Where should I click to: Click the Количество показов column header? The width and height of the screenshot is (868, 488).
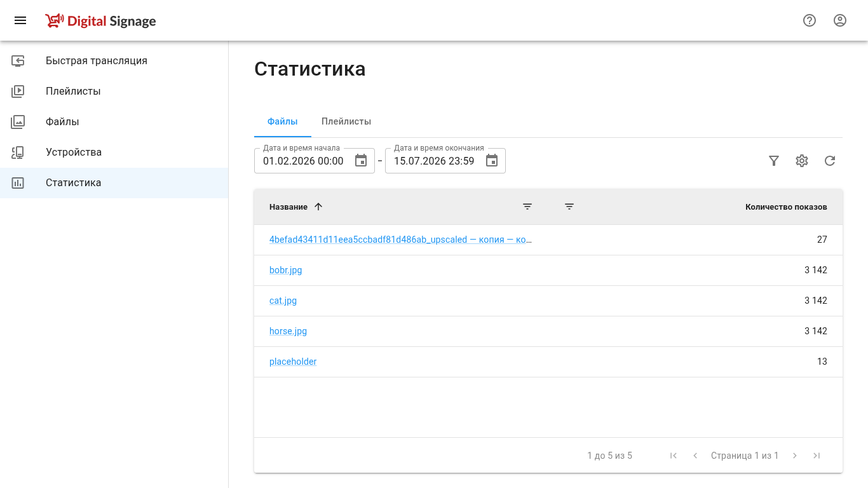(786, 207)
